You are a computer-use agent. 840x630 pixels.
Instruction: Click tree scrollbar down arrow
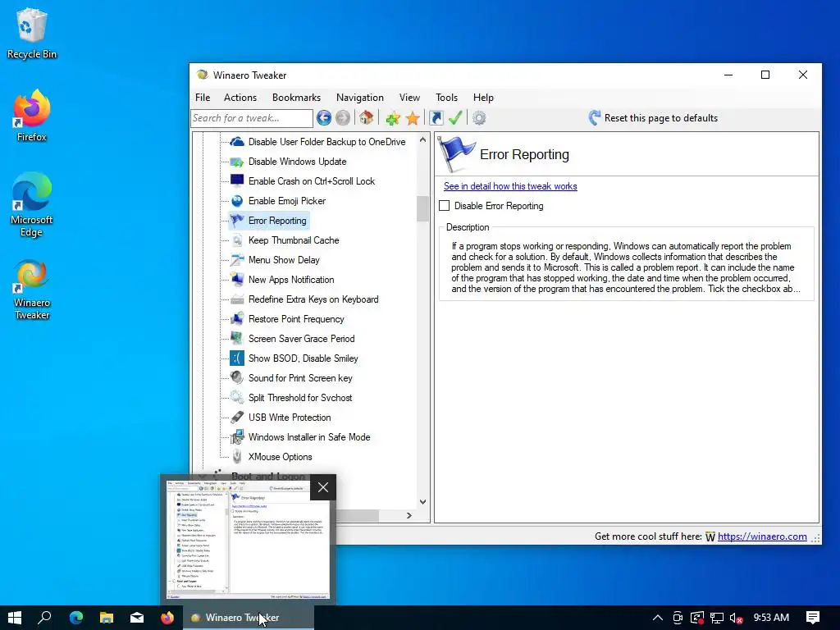[x=422, y=502]
